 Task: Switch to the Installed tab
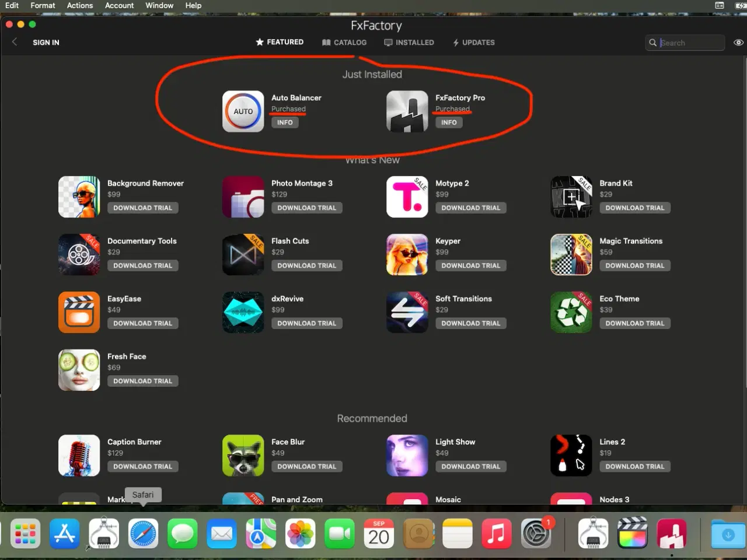pyautogui.click(x=409, y=42)
